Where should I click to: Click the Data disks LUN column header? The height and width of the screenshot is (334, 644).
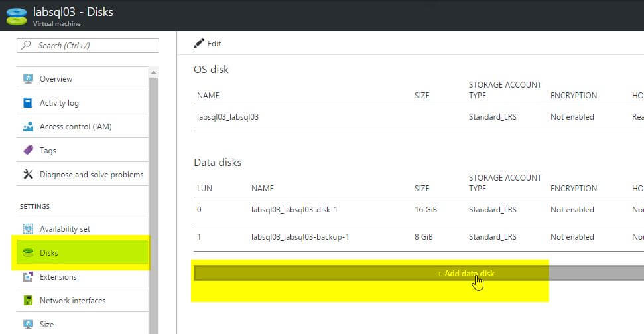(x=204, y=189)
